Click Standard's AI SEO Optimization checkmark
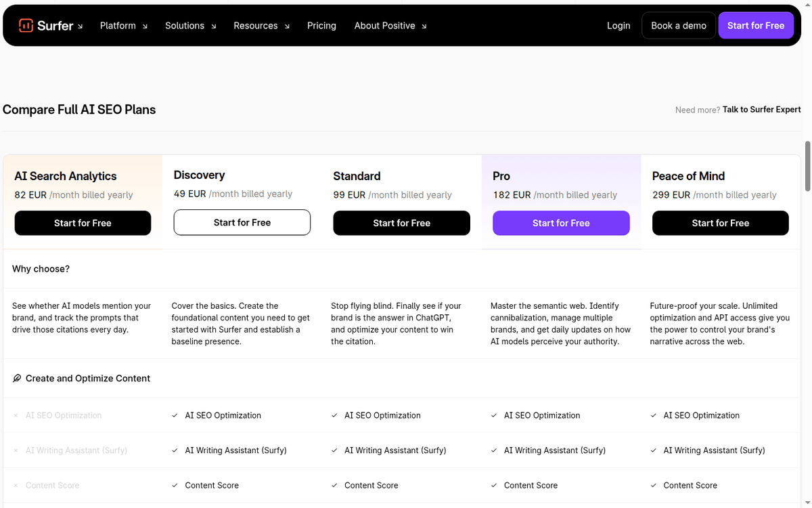This screenshot has height=508, width=812. [334, 416]
